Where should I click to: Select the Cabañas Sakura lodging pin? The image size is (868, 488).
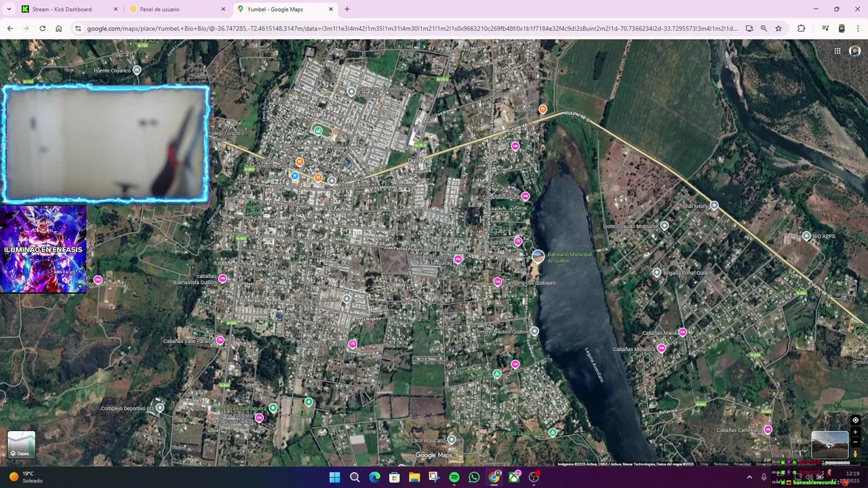point(526,196)
